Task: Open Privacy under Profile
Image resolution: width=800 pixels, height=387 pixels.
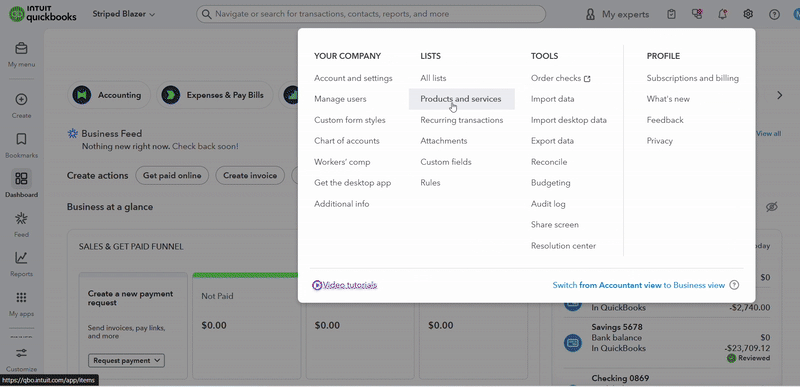Action: coord(660,141)
